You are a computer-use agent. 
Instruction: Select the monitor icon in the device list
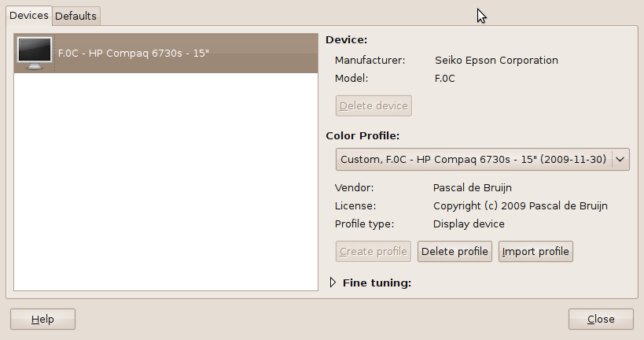(x=35, y=53)
